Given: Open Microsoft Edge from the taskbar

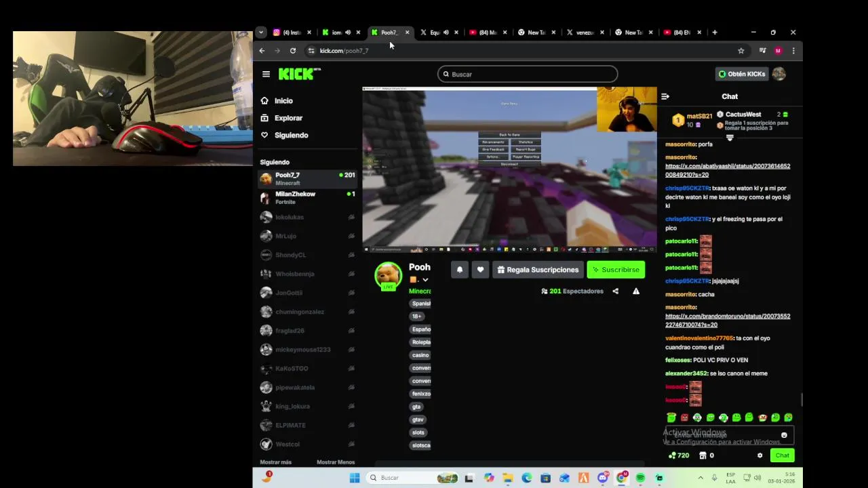Looking at the screenshot, I should pos(527,478).
